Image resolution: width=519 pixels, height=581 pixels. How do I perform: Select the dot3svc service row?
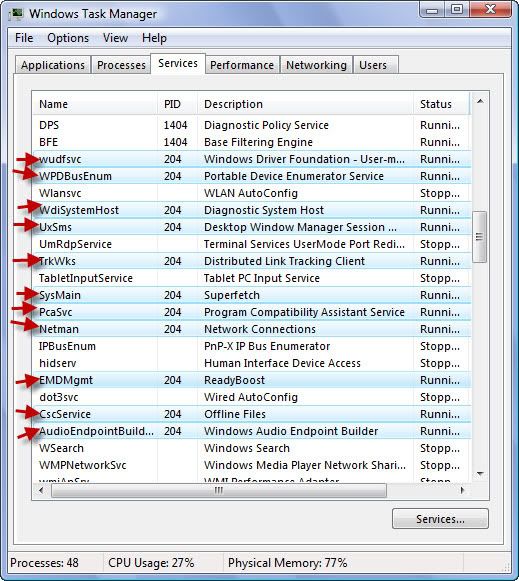tap(252, 398)
